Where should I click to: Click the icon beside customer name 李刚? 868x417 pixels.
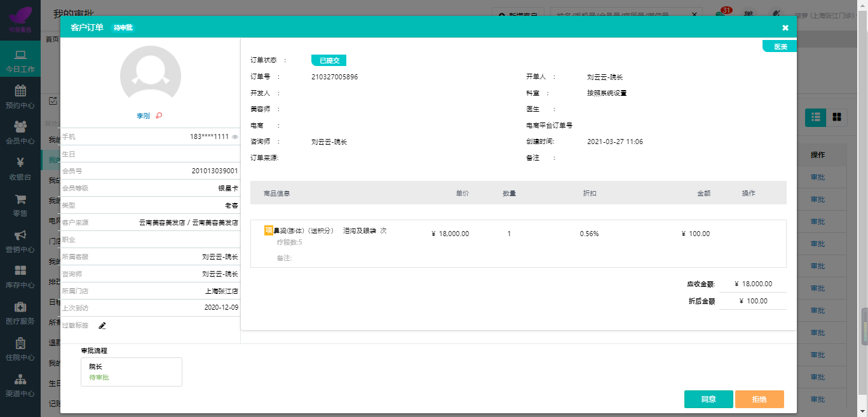(159, 116)
